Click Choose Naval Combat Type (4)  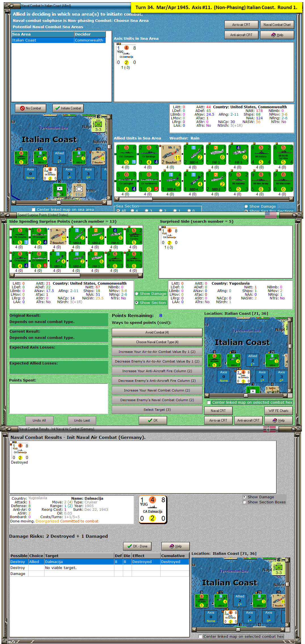[x=157, y=342]
